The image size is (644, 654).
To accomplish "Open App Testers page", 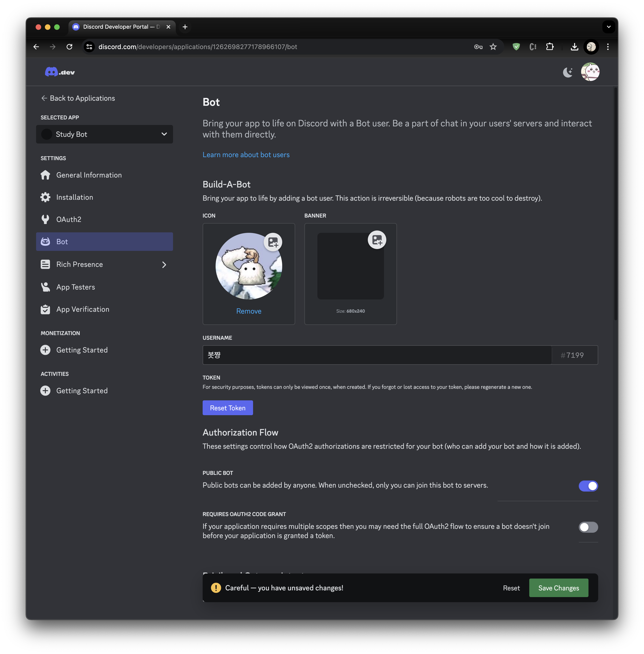I will [105, 287].
